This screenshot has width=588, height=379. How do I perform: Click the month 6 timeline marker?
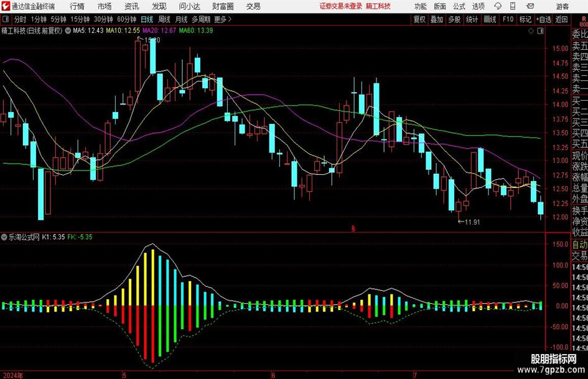[x=273, y=375]
